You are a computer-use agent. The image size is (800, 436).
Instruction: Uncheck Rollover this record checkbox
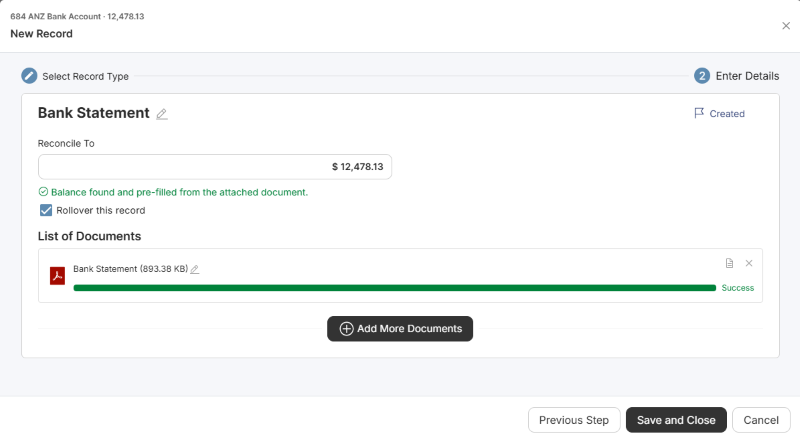46,210
